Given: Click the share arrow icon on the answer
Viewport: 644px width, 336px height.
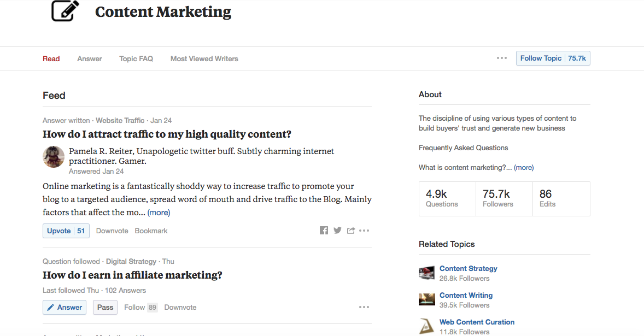Looking at the screenshot, I should [351, 231].
